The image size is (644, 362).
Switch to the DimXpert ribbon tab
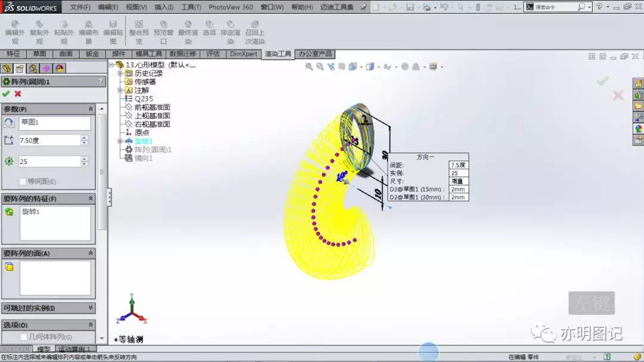(x=243, y=54)
